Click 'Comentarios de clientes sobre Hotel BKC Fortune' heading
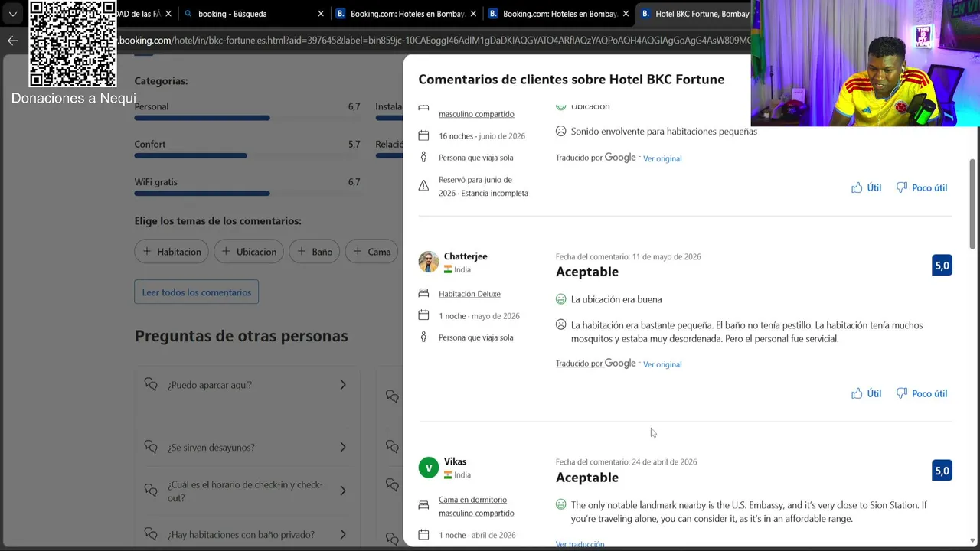980x551 pixels. coord(571,80)
